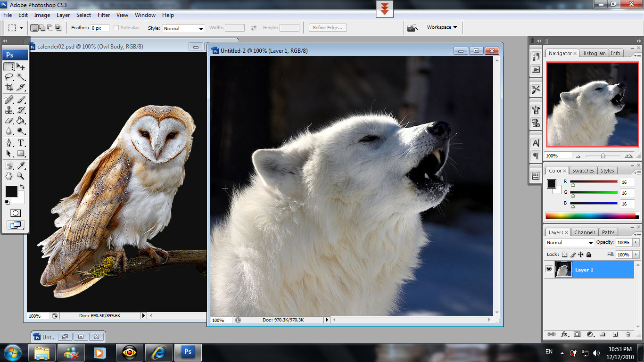Select the Magic Wand tool
The width and height of the screenshot is (644, 362).
click(21, 77)
